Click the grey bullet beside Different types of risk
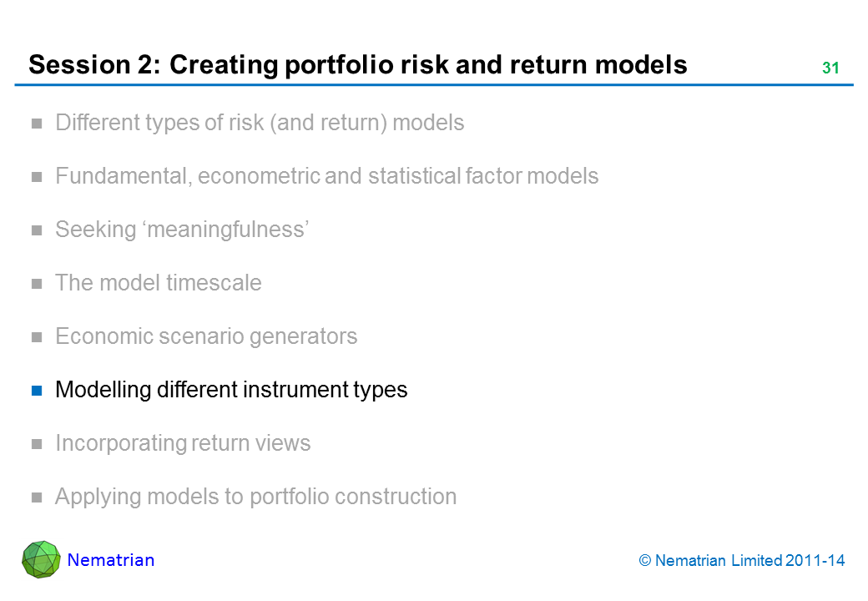The image size is (868, 601). pyautogui.click(x=37, y=124)
